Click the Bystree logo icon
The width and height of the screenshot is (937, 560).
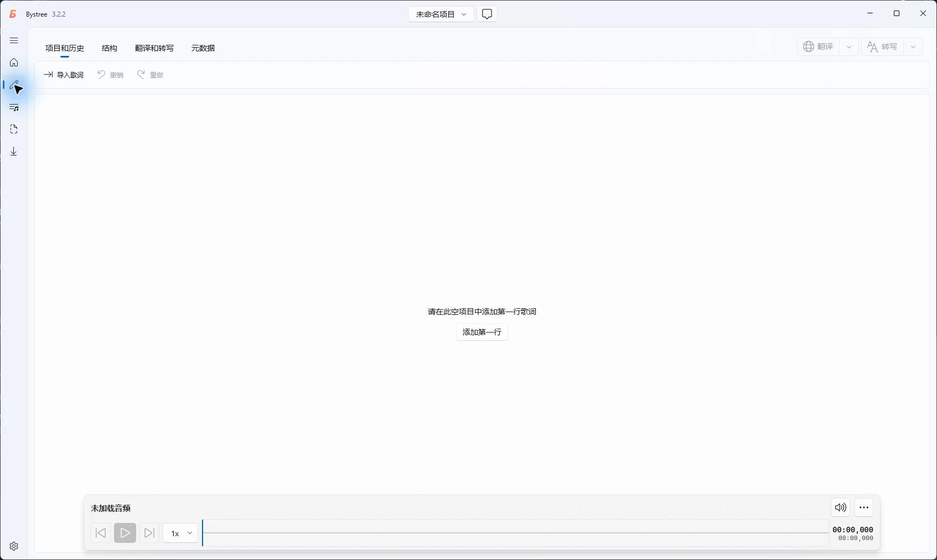point(13,14)
